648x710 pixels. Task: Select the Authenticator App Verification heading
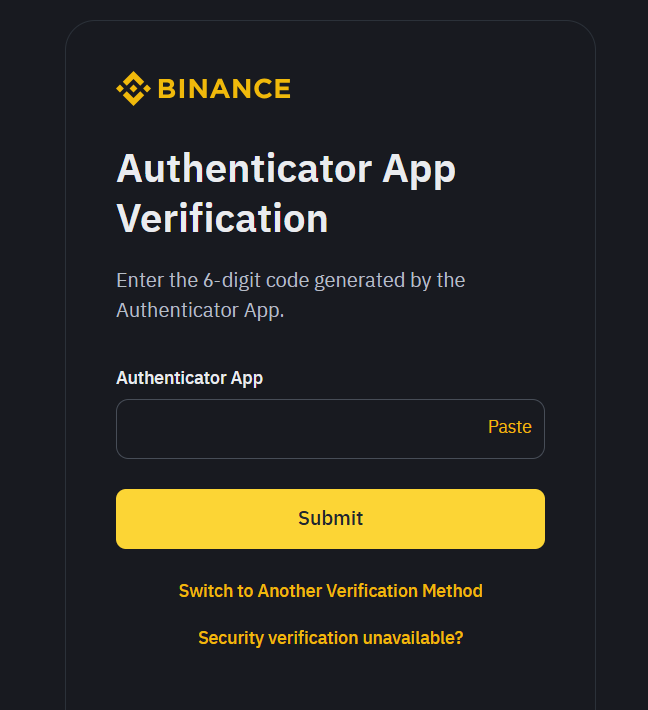[x=286, y=193]
